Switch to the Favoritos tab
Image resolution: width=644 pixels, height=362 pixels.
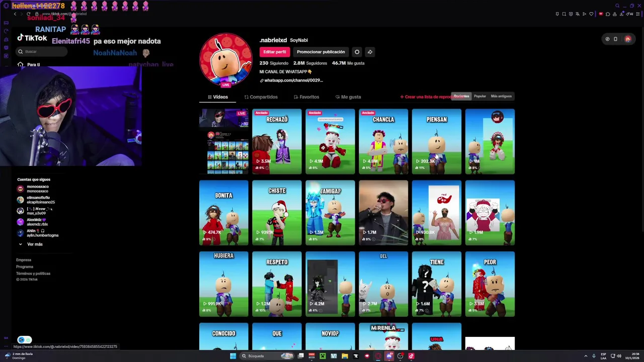pyautogui.click(x=306, y=97)
